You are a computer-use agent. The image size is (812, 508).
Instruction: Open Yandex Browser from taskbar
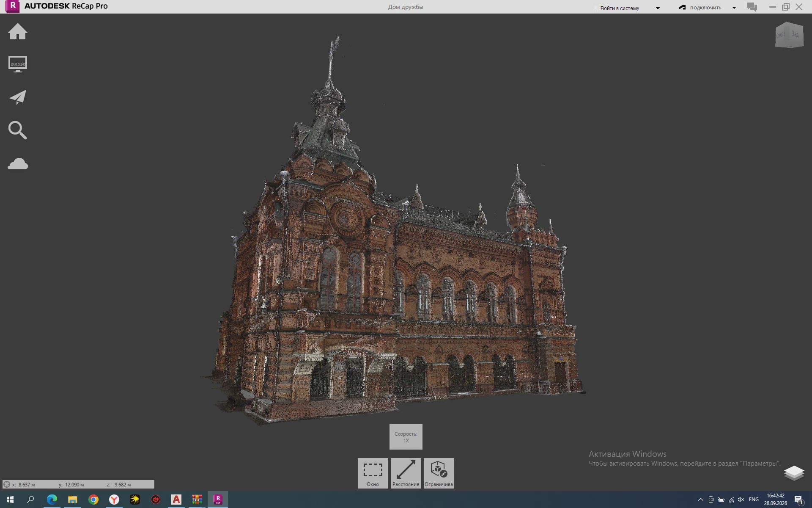[x=114, y=500]
